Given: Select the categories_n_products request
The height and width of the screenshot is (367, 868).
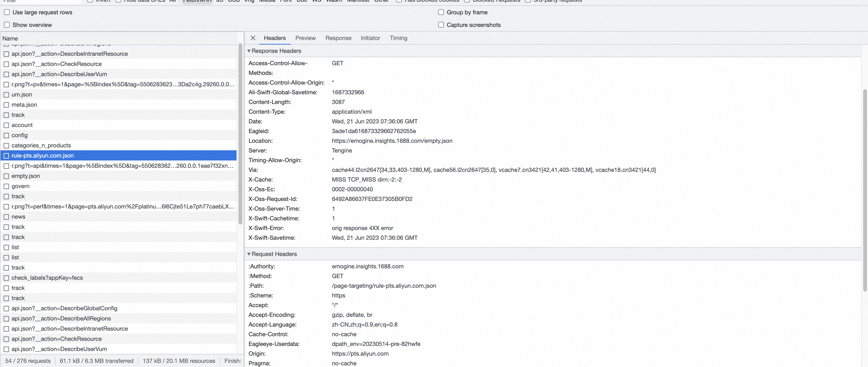Looking at the screenshot, I should click(41, 146).
